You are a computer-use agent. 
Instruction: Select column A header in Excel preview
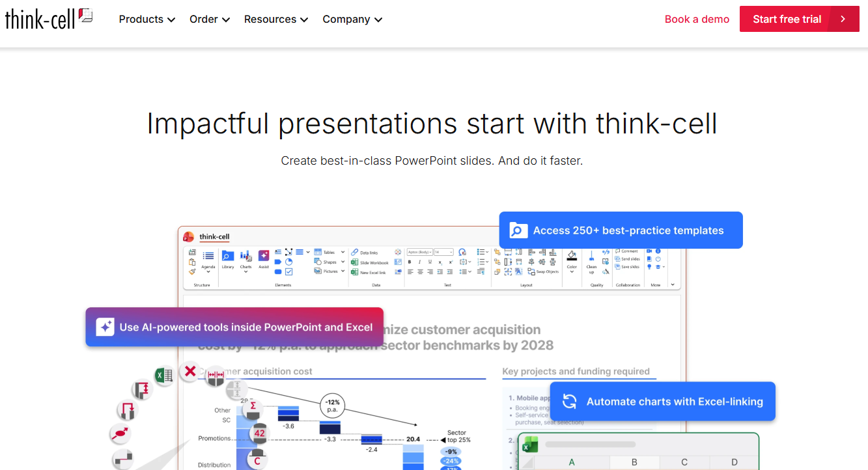pos(572,462)
